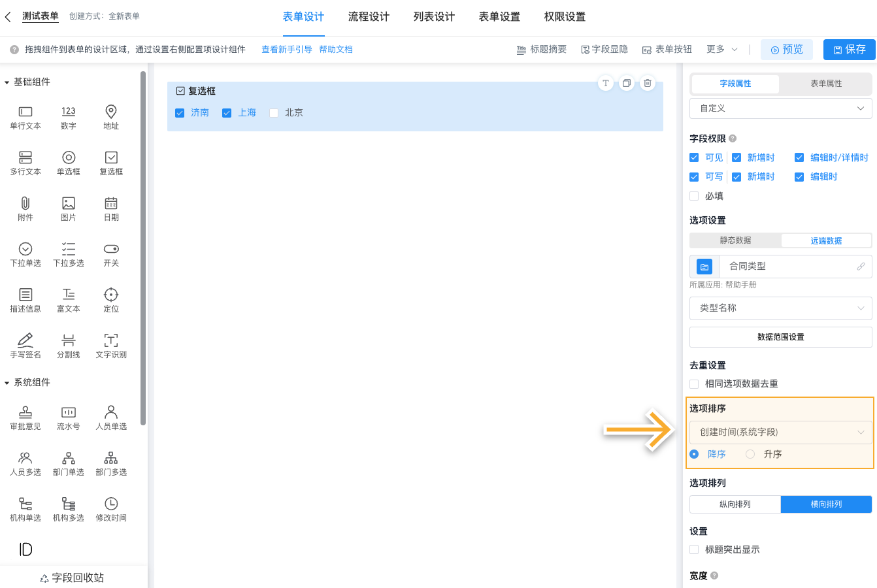877x588 pixels.
Task: Click the delete trash icon on the 复选框 component
Action: point(648,83)
